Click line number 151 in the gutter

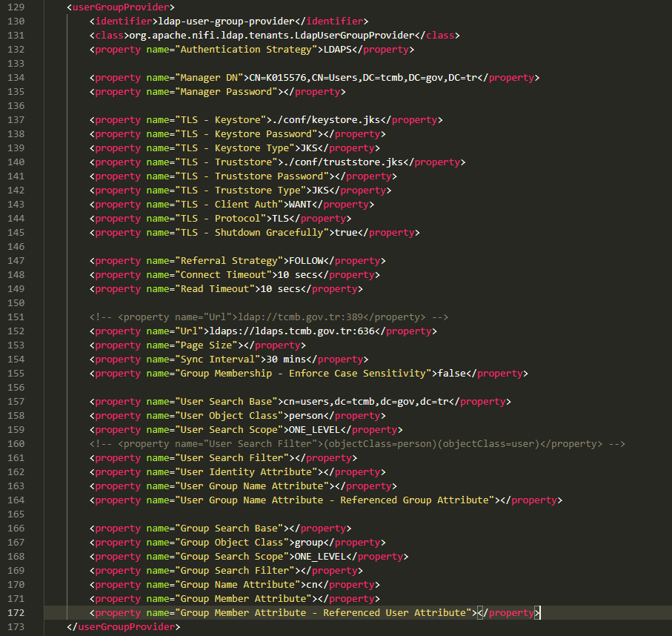pyautogui.click(x=16, y=317)
